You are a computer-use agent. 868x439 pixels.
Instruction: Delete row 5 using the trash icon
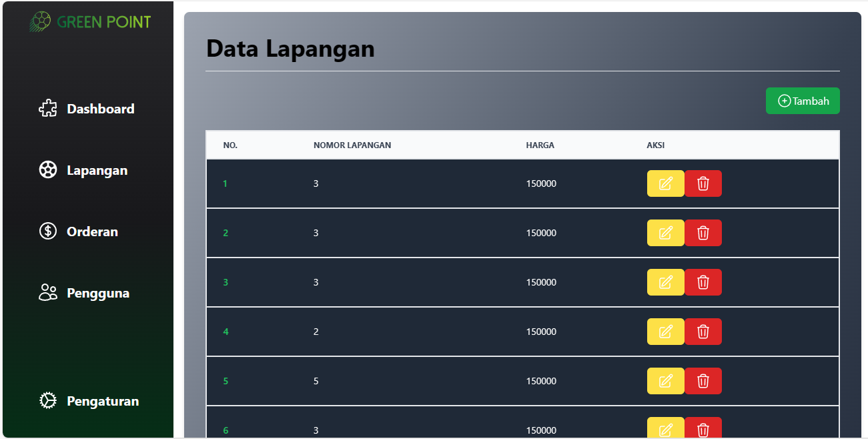pyautogui.click(x=703, y=381)
